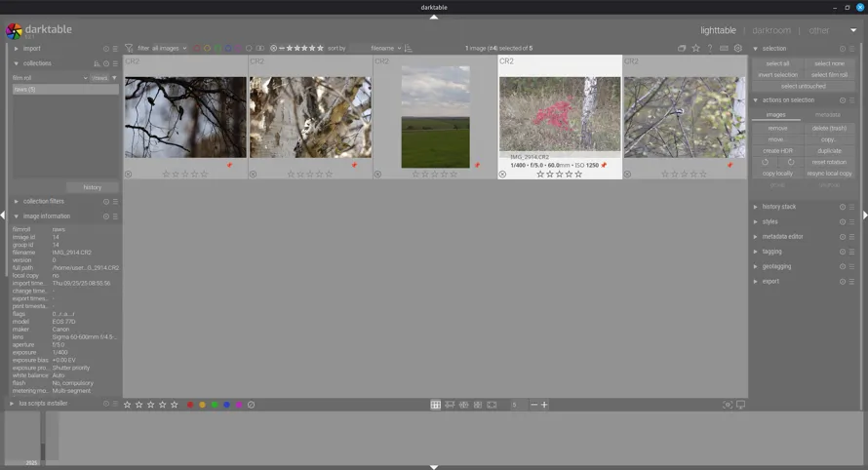Click the reject icon on IMG_2914.CR2
The image size is (868, 470).
click(503, 175)
